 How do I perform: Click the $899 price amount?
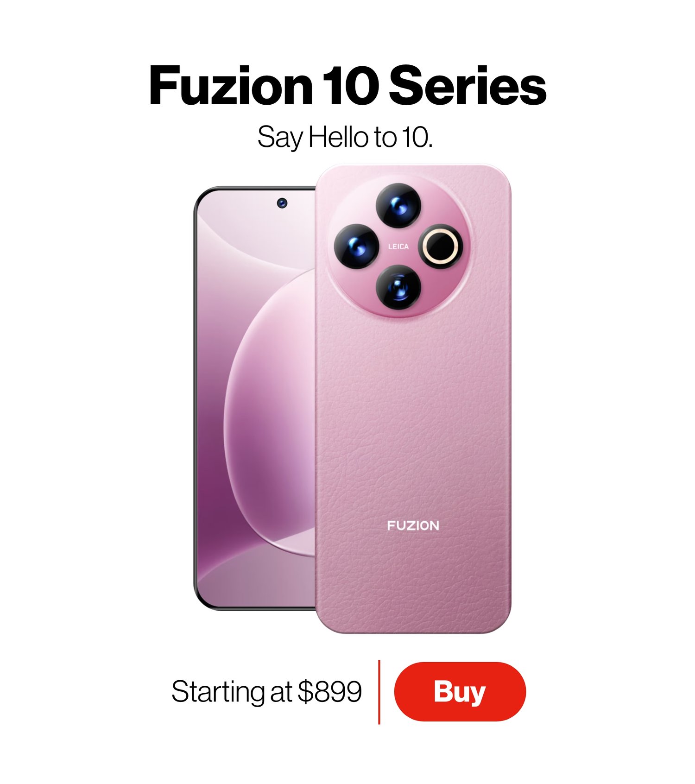(329, 692)
